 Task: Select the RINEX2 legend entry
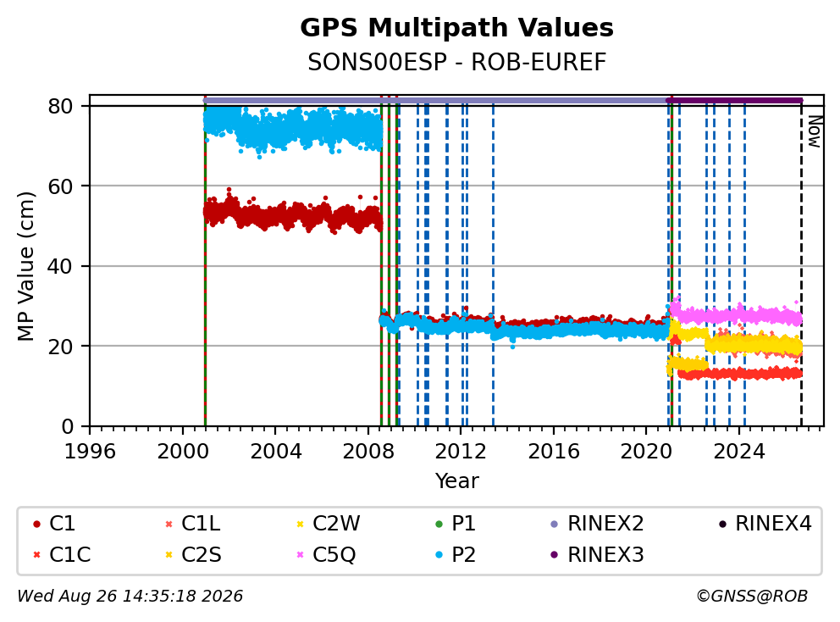click(x=597, y=524)
